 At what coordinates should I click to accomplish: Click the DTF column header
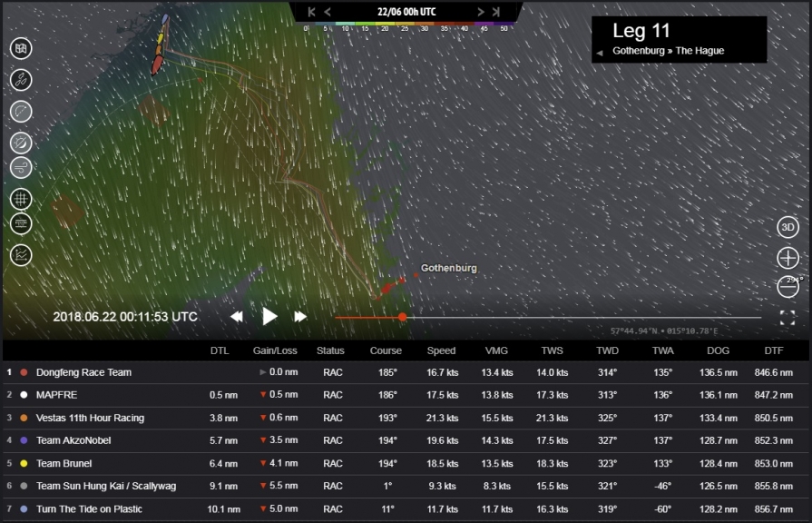pos(774,350)
